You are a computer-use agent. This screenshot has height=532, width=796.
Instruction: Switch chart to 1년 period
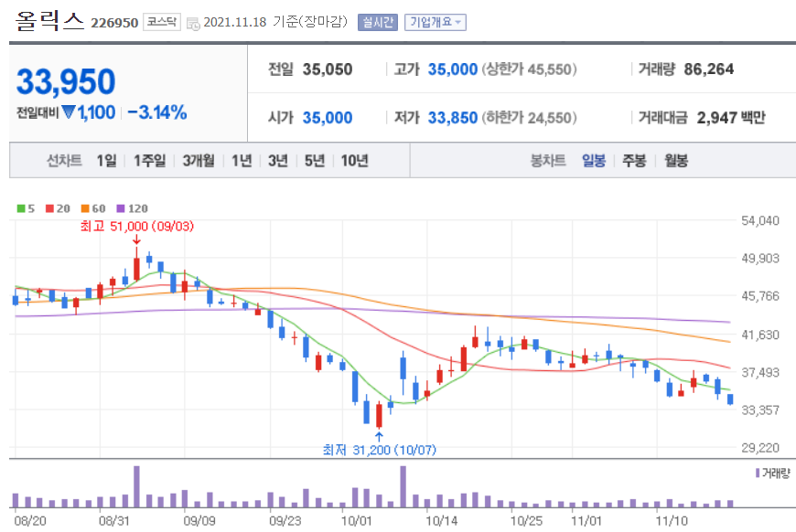(242, 161)
